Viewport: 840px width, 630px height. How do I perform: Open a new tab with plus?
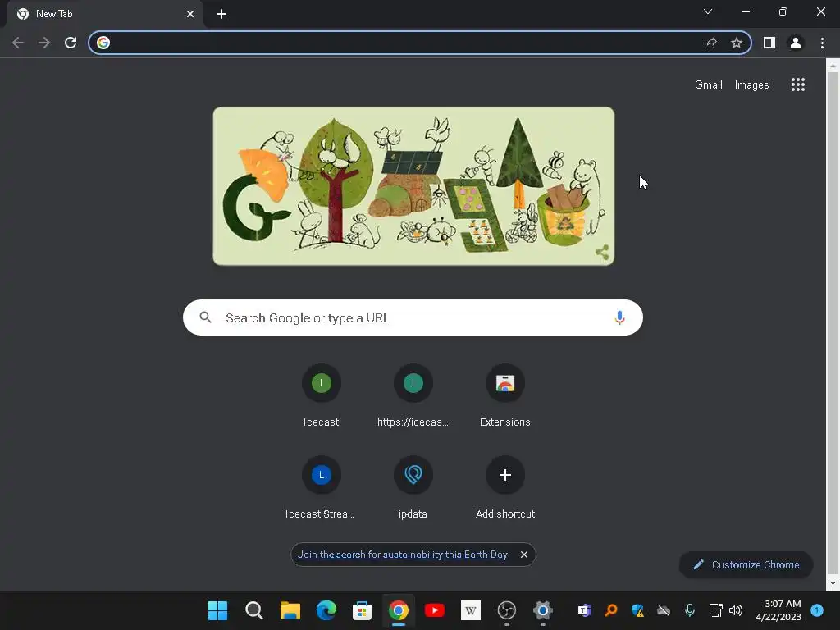pos(221,14)
